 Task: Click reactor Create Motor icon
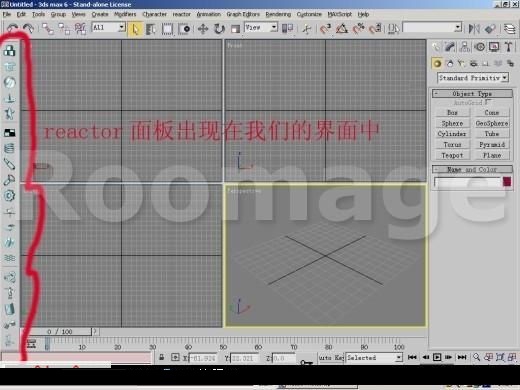click(x=9, y=196)
